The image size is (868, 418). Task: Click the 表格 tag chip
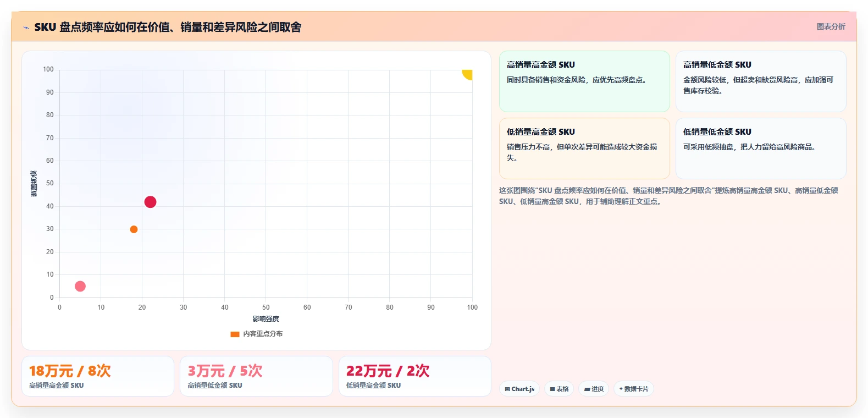coord(559,389)
